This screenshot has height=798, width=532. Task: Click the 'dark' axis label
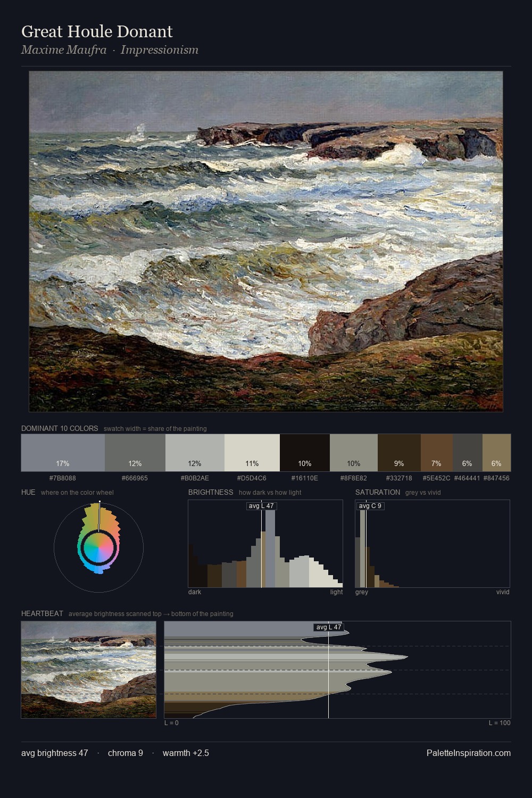click(195, 592)
